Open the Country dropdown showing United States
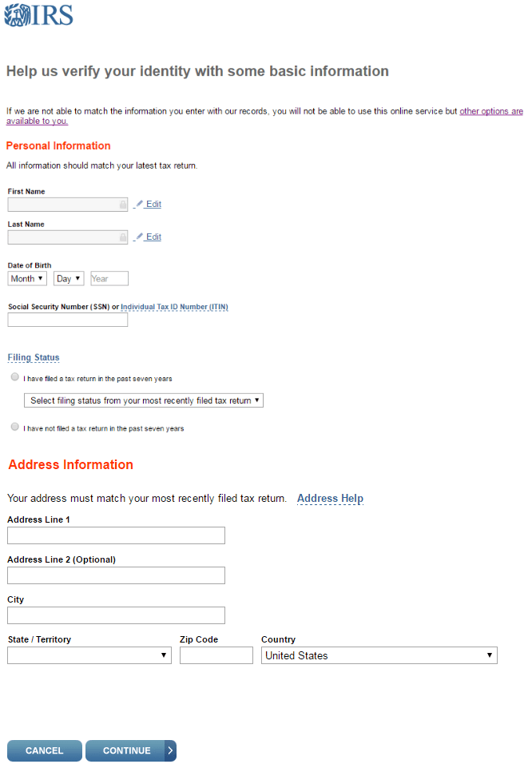 pos(379,655)
